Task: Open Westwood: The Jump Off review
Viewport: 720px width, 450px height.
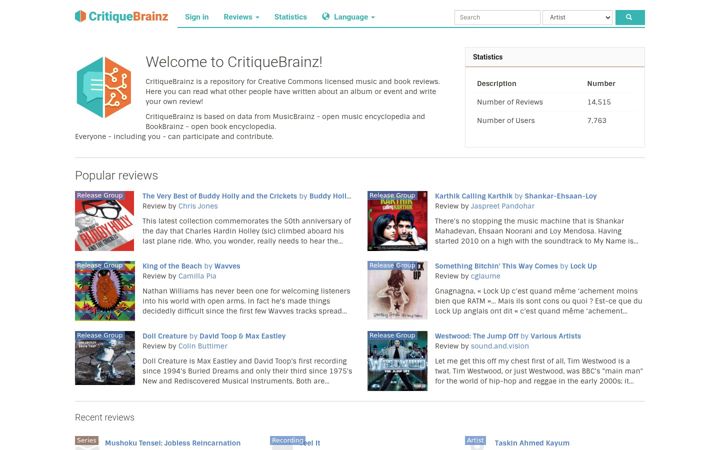Action: (x=477, y=336)
